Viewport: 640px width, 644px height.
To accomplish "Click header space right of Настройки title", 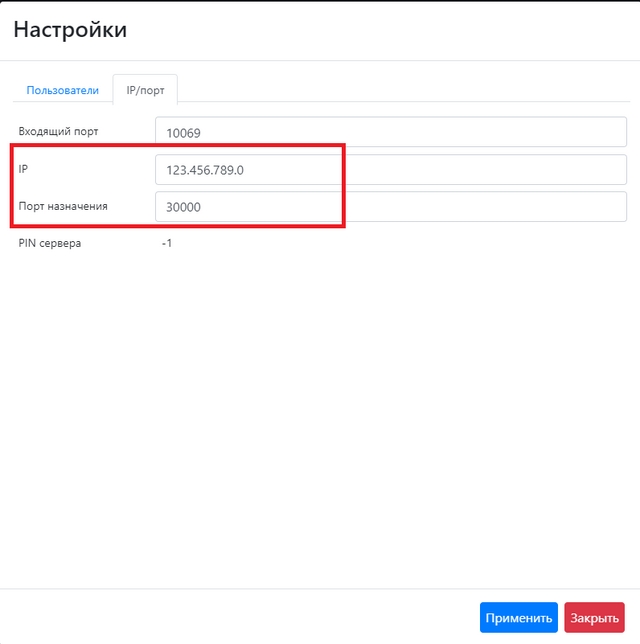I will [400, 30].
